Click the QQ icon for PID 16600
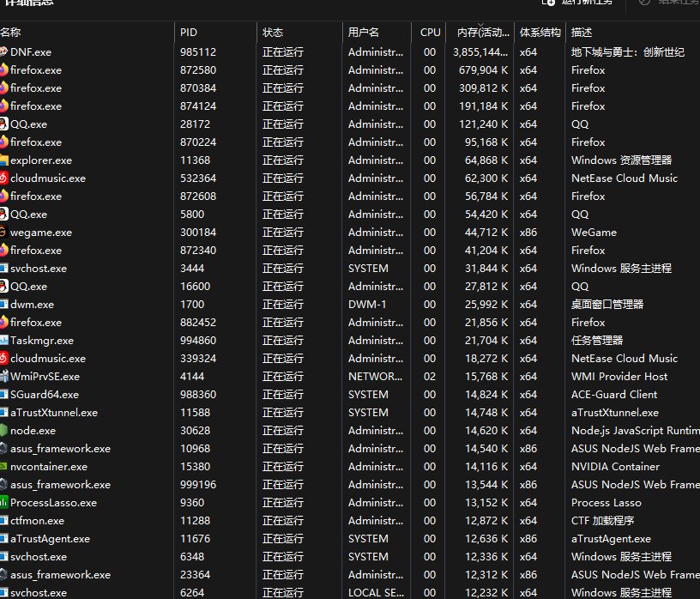 (3, 286)
